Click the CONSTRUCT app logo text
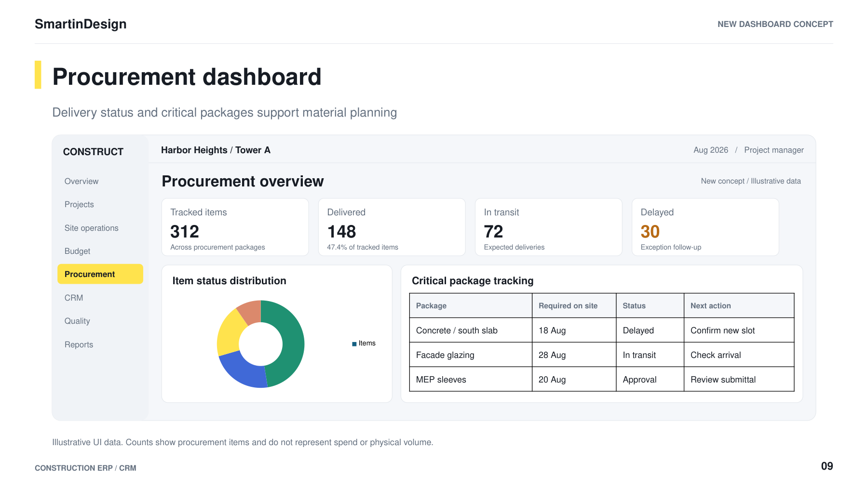The height and width of the screenshot is (488, 868). [93, 152]
